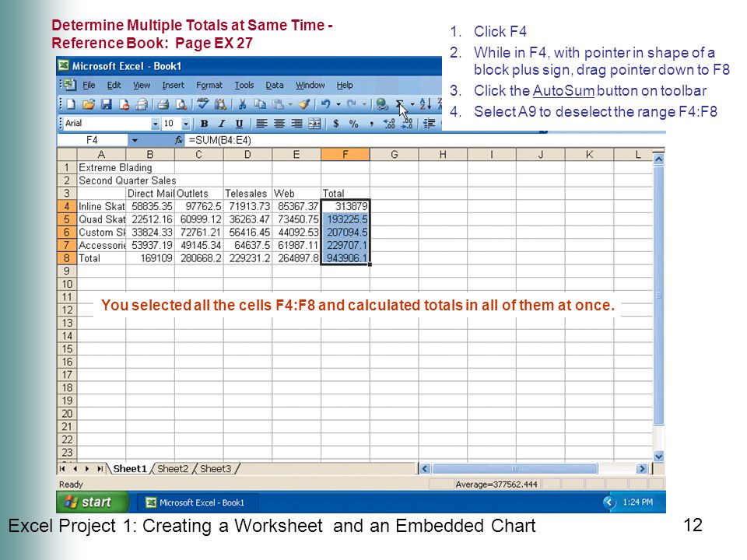Open the AutoSum functions dropdown arrow
Screen dimensions: 747x560
click(x=412, y=103)
